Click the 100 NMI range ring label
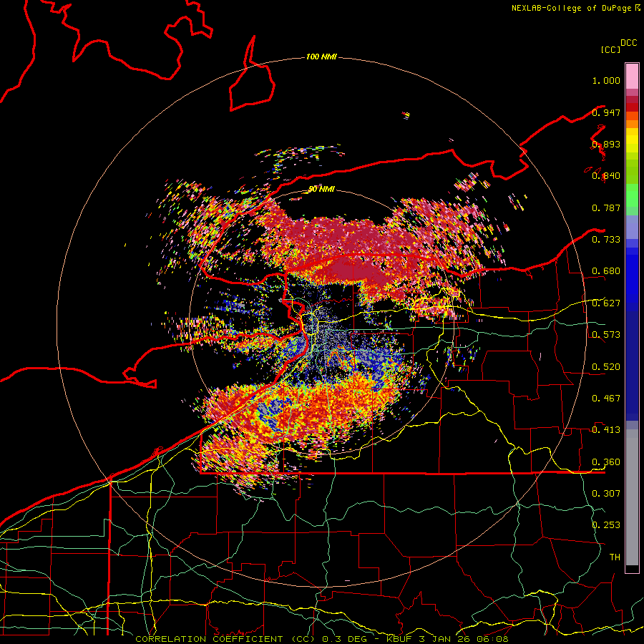The height and width of the screenshot is (644, 644). [321, 57]
